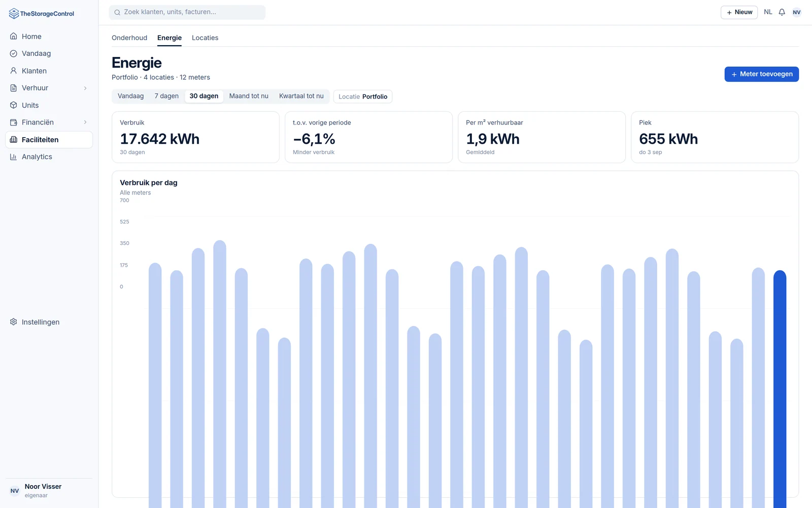Screen dimensions: 812x508
Task: Click the Financiën wallet icon
Action: pyautogui.click(x=14, y=122)
